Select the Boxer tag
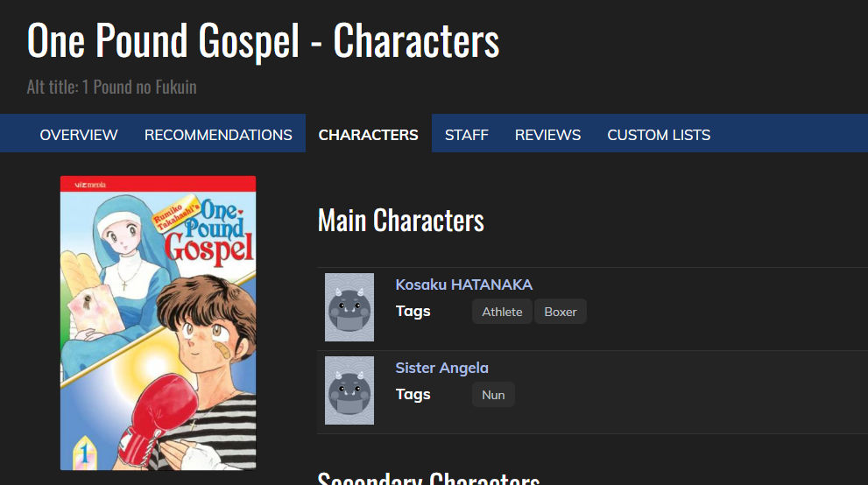Viewport: 868px width, 485px height. click(561, 312)
